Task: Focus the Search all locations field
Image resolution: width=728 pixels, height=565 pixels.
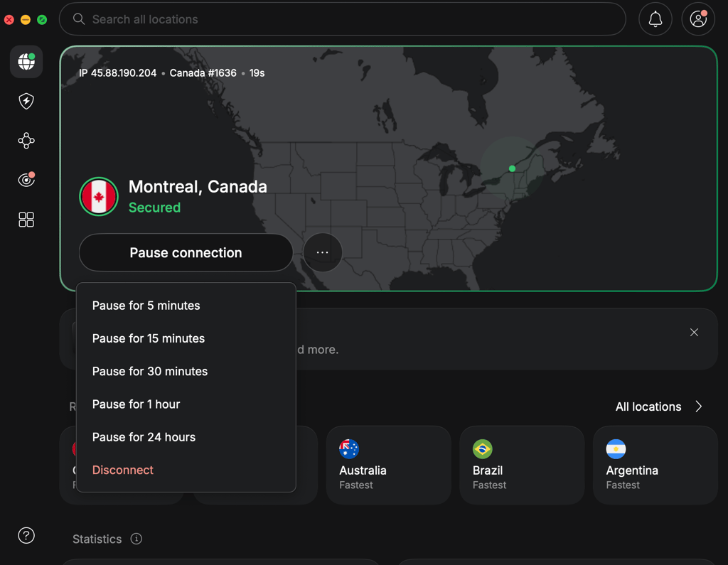Action: coord(343,19)
